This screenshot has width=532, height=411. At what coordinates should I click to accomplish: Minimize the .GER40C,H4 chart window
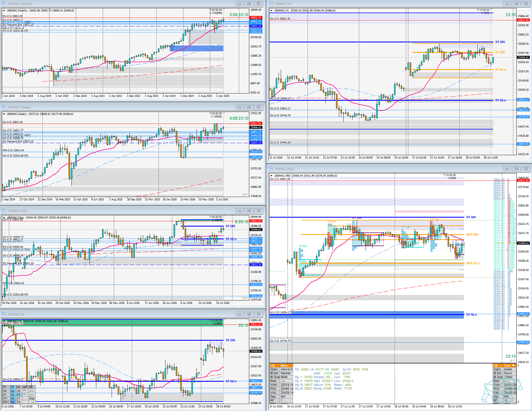[239, 314]
